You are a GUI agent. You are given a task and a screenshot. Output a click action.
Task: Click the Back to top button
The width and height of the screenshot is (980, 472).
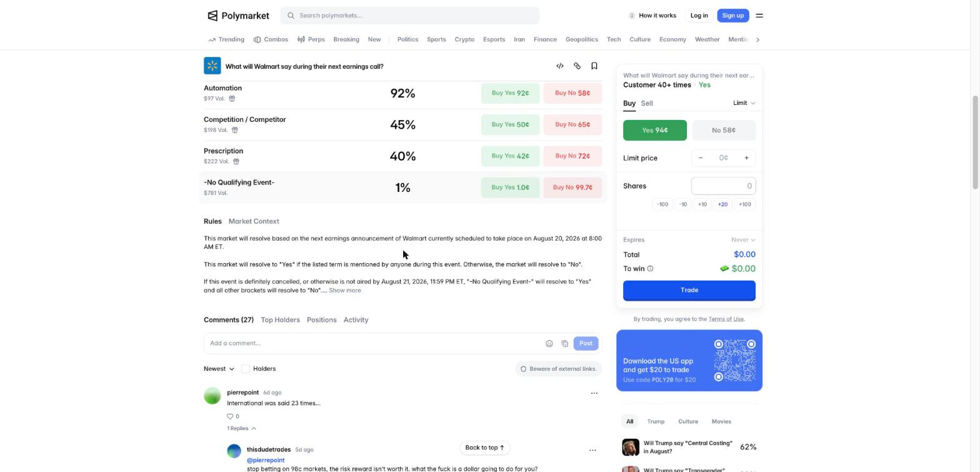(x=485, y=448)
